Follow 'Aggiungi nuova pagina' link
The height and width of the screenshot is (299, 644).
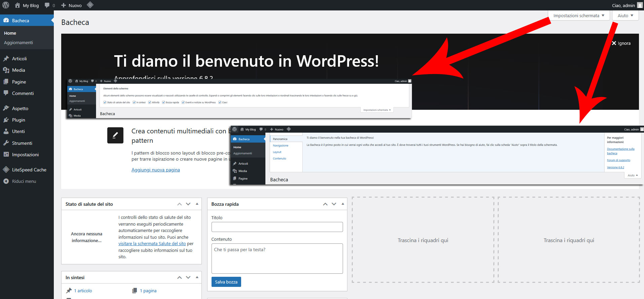[156, 170]
